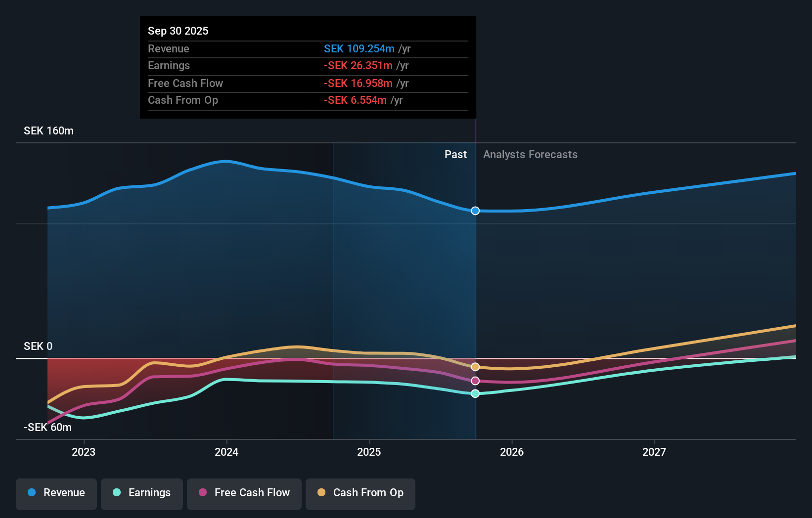Viewport: 812px width, 518px height.
Task: Expand the 2026 forecast region on the timeline
Action: (x=512, y=451)
